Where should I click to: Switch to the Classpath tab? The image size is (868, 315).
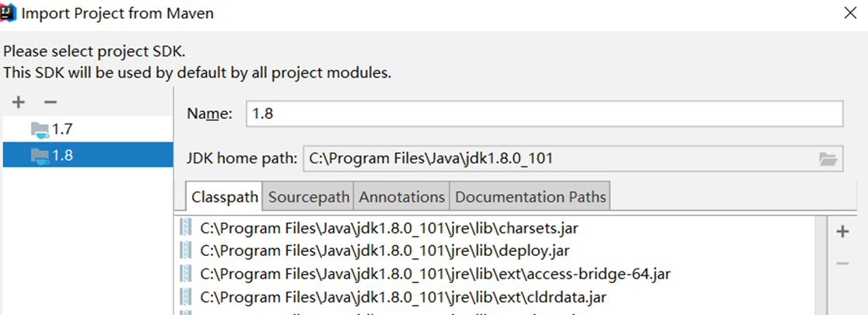click(x=225, y=197)
